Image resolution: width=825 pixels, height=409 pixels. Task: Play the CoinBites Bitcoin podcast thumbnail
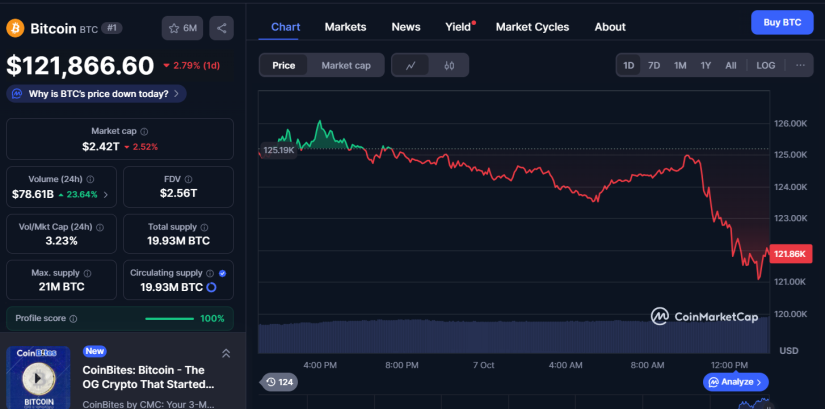coord(38,378)
